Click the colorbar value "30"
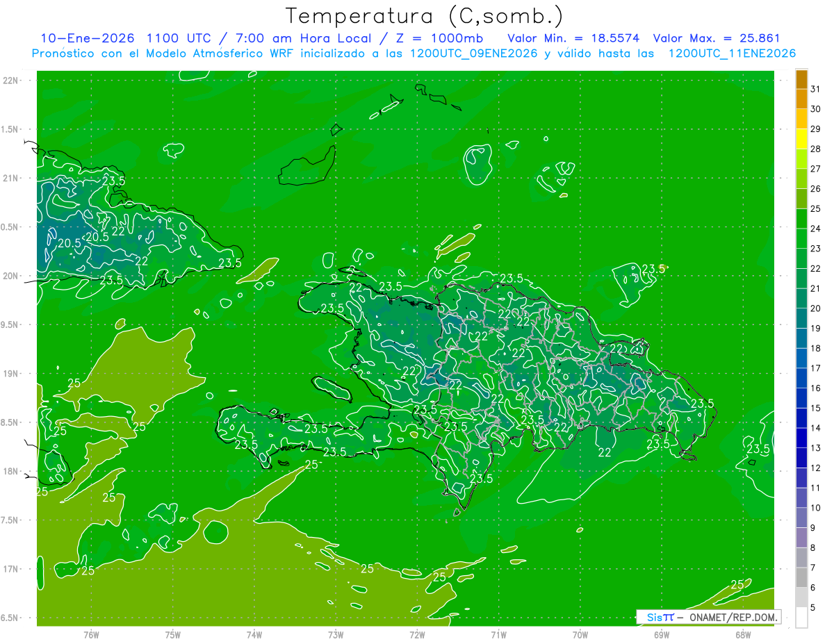Viewport: 834px width, 644px height. [815, 109]
